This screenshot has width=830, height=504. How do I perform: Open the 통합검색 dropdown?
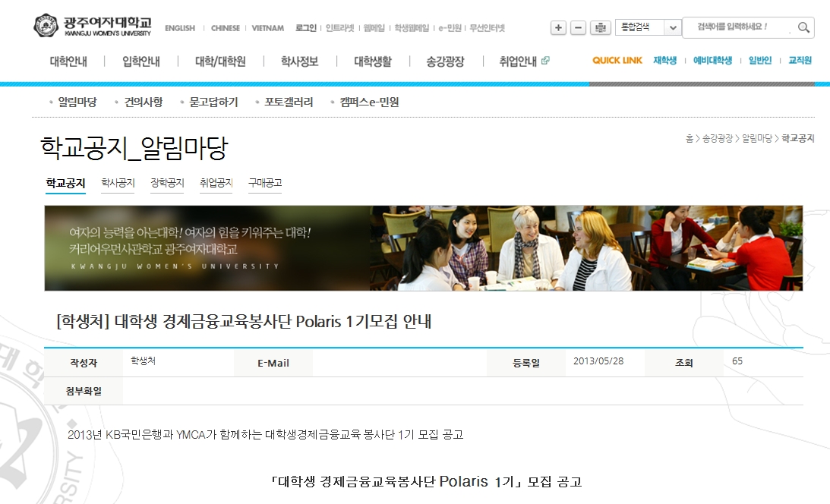click(648, 27)
